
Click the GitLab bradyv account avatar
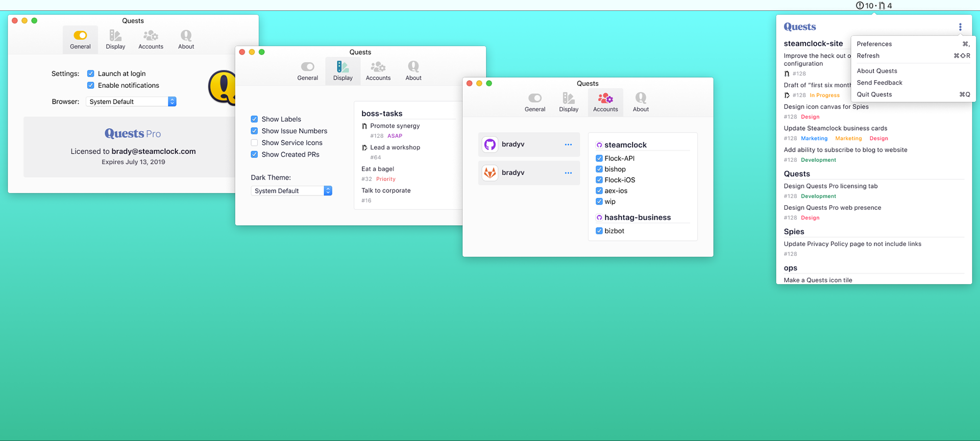pyautogui.click(x=490, y=173)
